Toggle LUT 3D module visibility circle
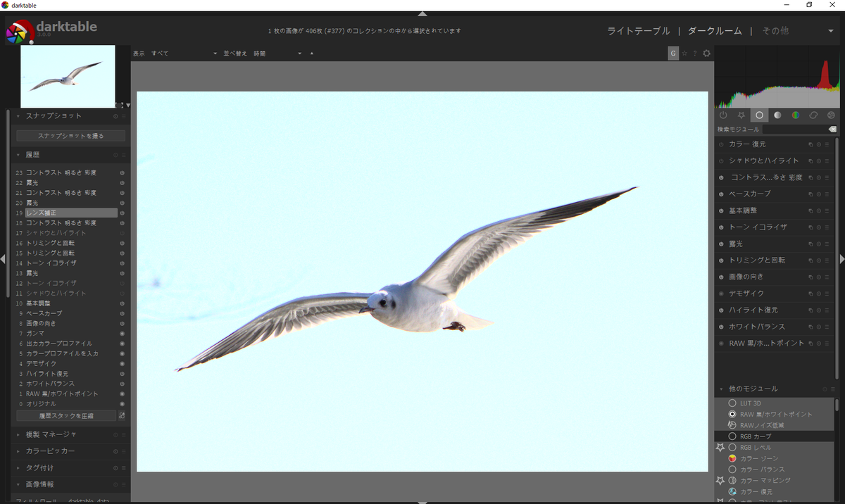845x504 pixels. [732, 403]
